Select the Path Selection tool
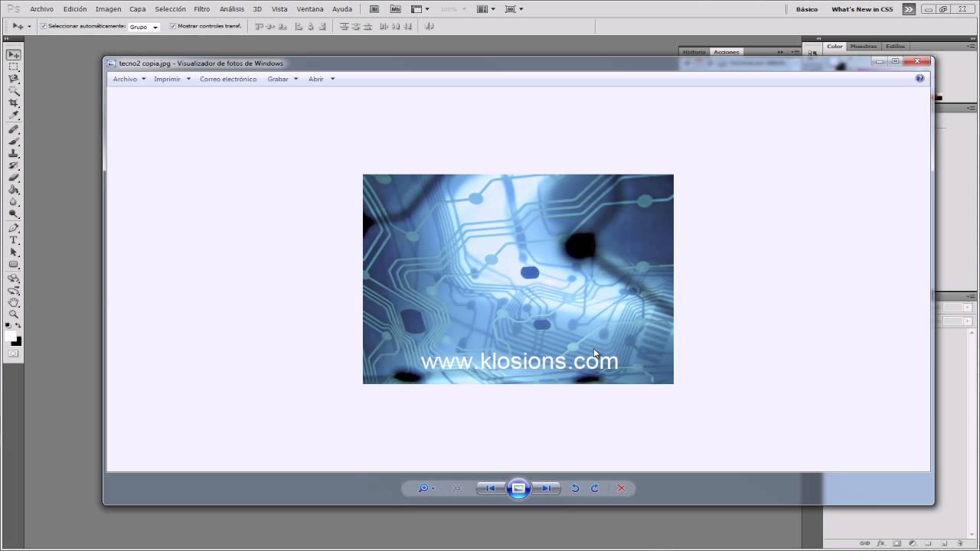980x551 pixels. click(14, 253)
